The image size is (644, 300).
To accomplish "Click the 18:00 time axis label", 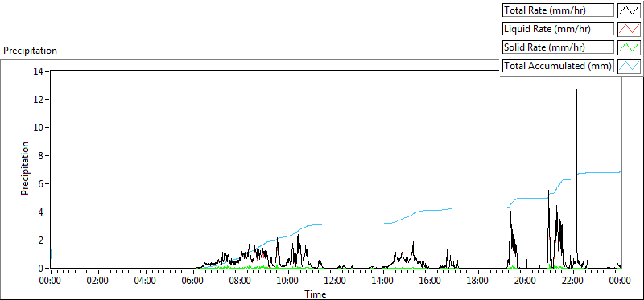I will 478,282.
